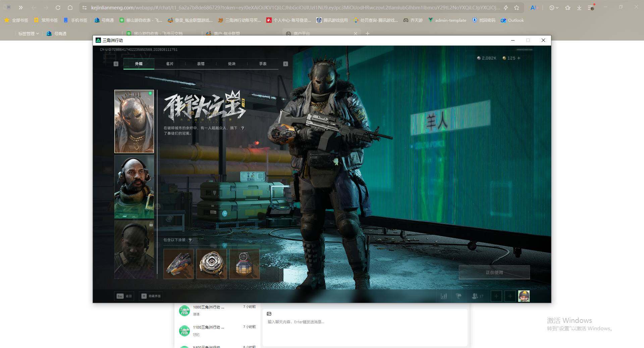Open the browser downloads icon
Viewport: 644px width, 348px height.
point(579,7)
